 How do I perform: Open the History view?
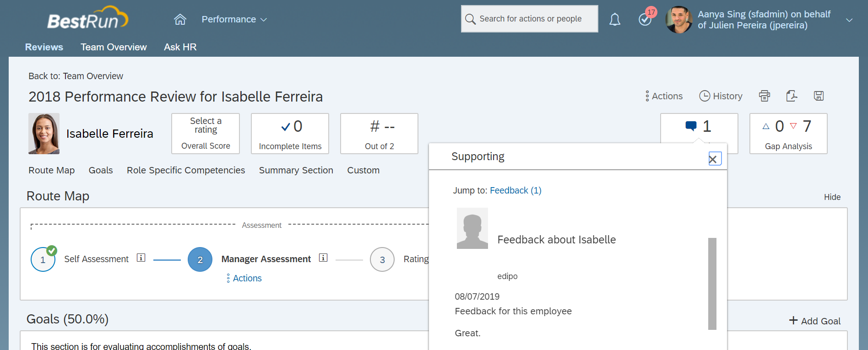(721, 96)
